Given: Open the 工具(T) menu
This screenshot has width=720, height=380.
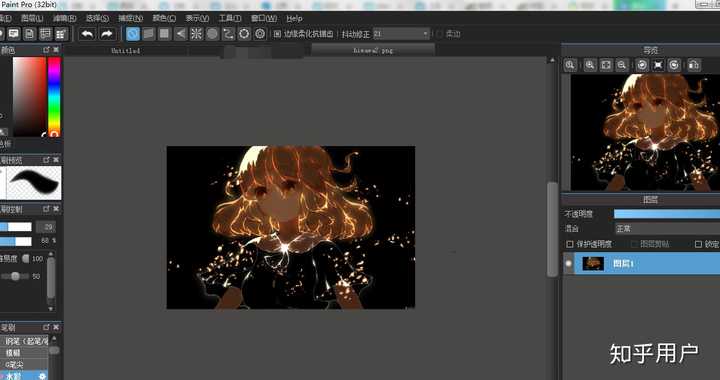Looking at the screenshot, I should 230,18.
